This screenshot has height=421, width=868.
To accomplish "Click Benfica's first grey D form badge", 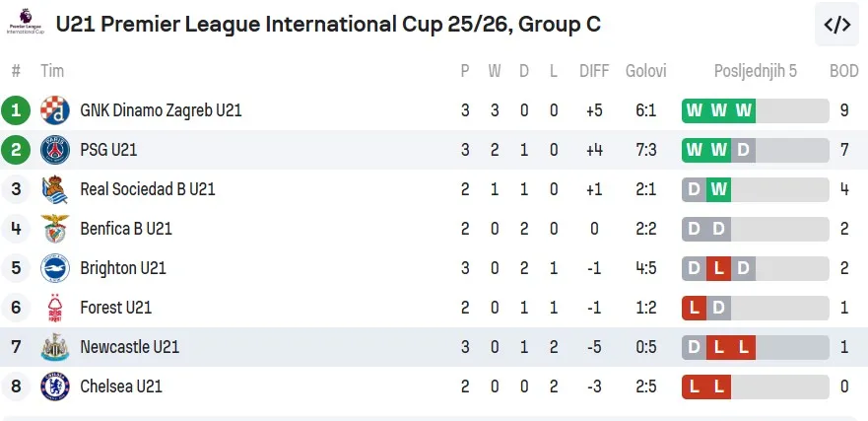I will click(695, 229).
